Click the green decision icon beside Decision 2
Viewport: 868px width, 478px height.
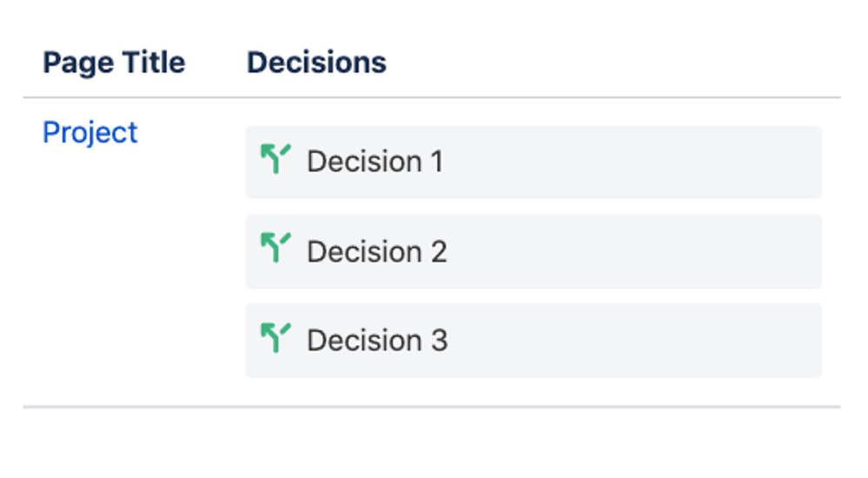pyautogui.click(x=275, y=249)
